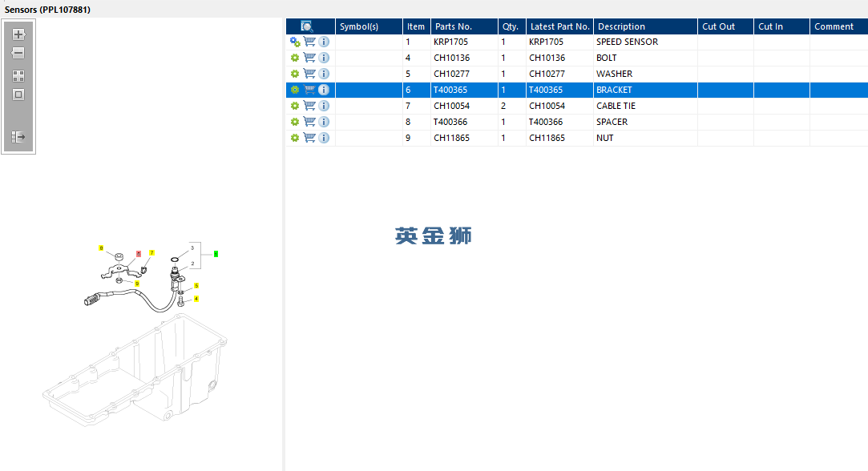Click the zoom out minus button

(x=18, y=53)
